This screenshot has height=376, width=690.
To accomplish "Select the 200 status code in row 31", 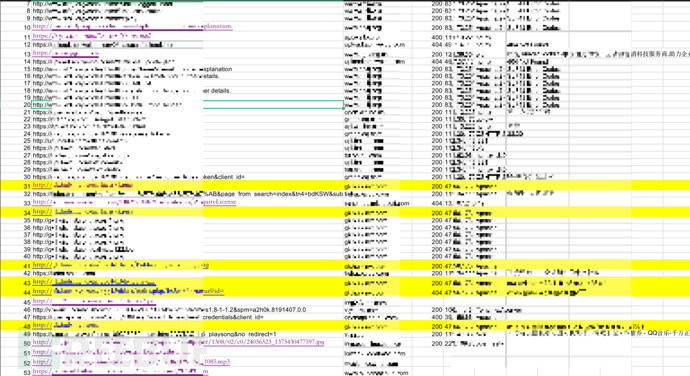I will coord(437,187).
